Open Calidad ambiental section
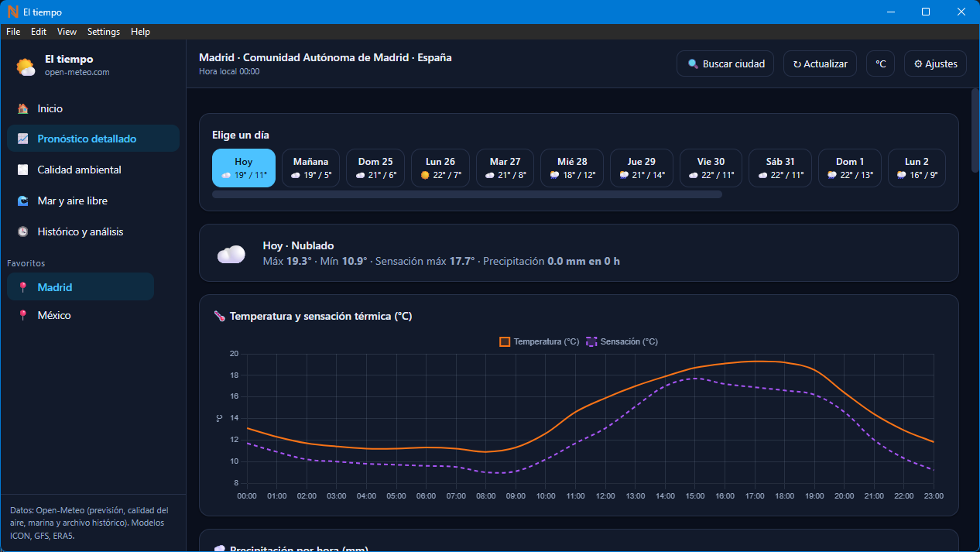Screen dimensions: 980x552 click(93, 170)
